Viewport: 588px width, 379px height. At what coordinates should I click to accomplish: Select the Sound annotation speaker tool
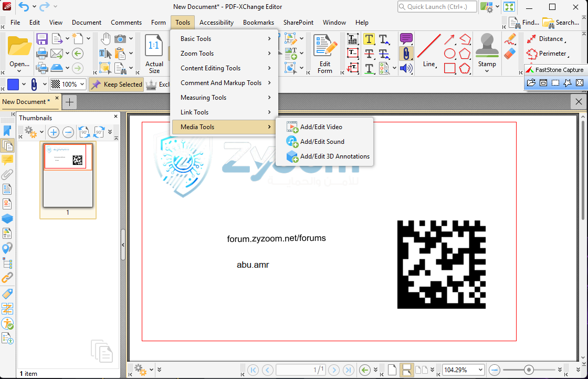(x=406, y=68)
